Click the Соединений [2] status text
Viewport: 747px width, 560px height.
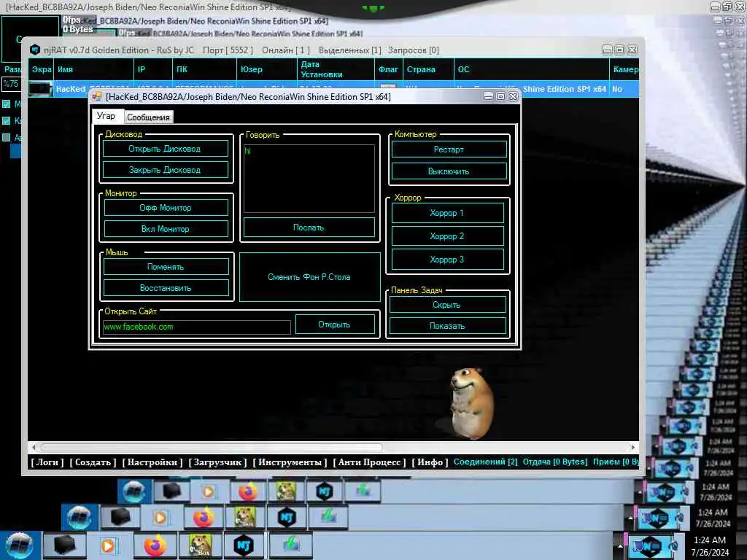pyautogui.click(x=485, y=462)
